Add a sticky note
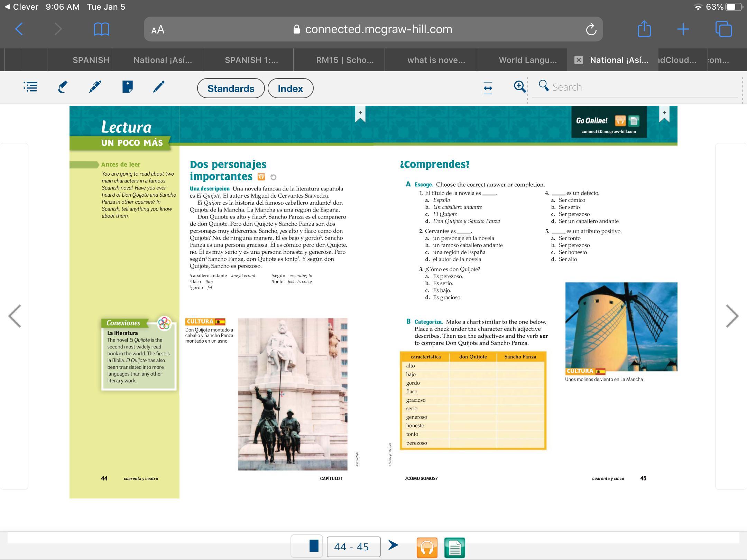Viewport: 747px width, 560px height. point(127,87)
